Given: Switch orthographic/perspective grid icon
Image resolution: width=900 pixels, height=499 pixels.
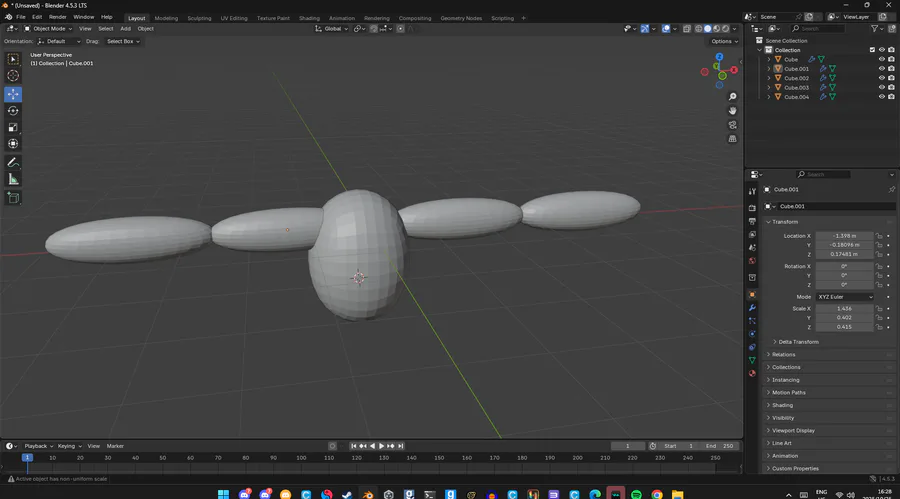Looking at the screenshot, I should coord(732,139).
